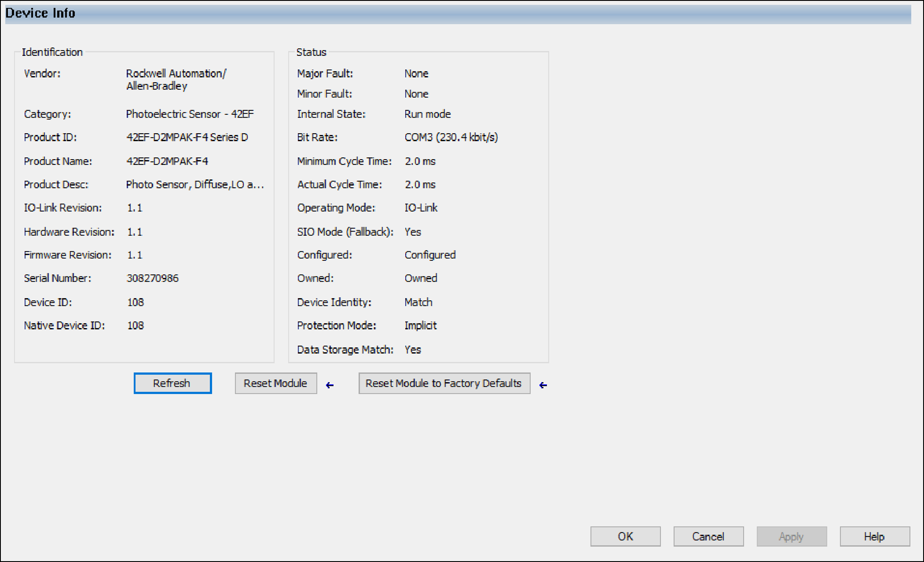Click the Firmware Revision value 1.1
This screenshot has height=562, width=924.
(x=134, y=255)
